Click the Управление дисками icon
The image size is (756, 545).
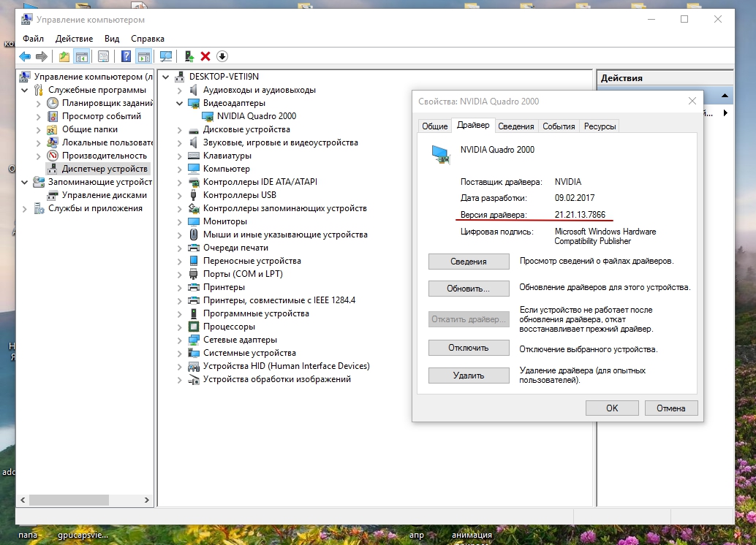53,195
